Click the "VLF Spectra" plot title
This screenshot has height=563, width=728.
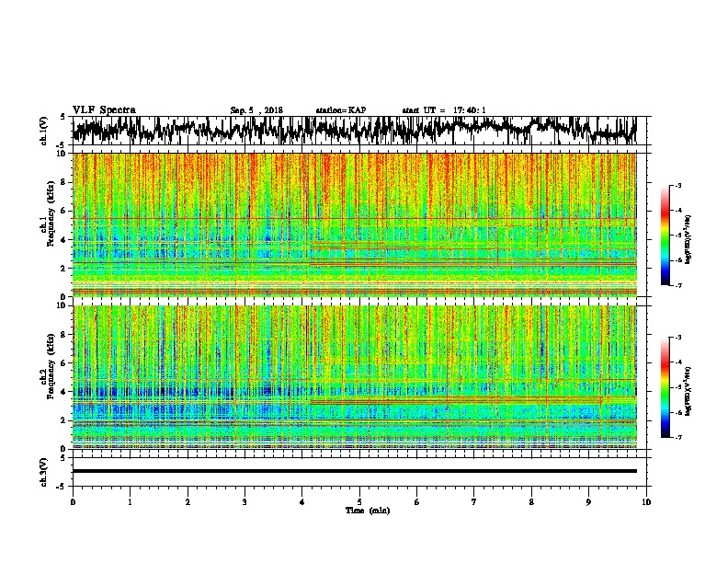click(x=104, y=110)
